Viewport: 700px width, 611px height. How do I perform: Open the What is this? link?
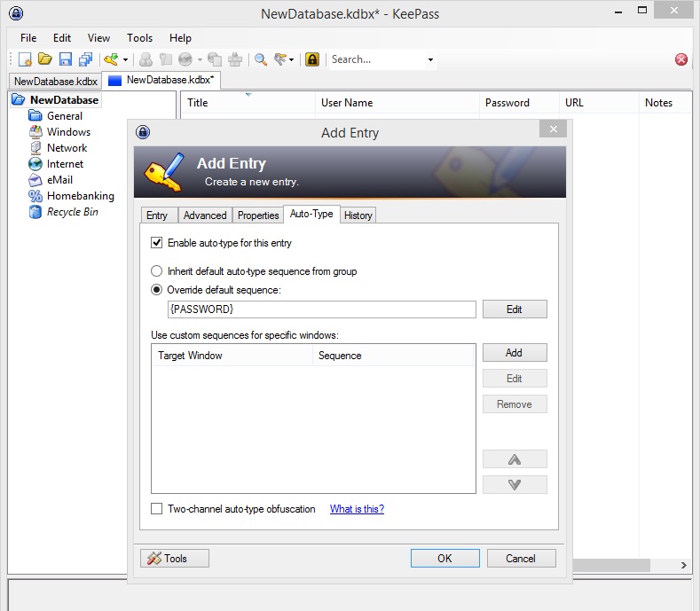358,509
